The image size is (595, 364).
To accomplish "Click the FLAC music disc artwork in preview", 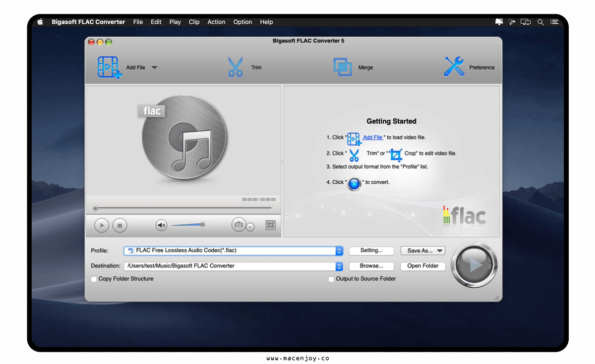I will [183, 138].
